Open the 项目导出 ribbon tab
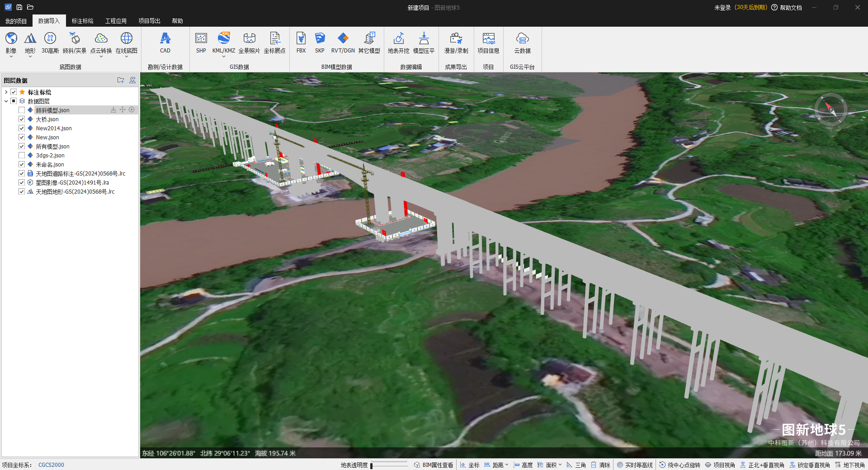The height and width of the screenshot is (470, 868). (149, 21)
